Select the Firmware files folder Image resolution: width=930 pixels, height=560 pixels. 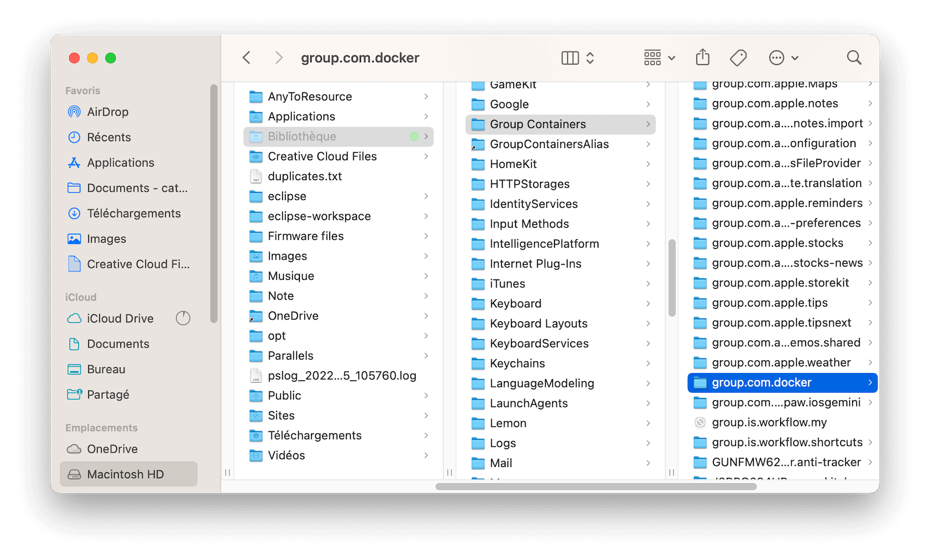click(338, 236)
